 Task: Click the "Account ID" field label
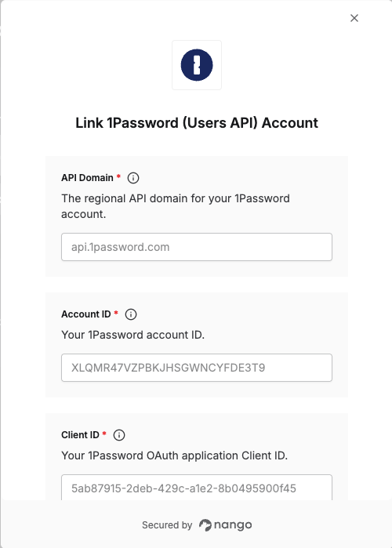tap(86, 314)
